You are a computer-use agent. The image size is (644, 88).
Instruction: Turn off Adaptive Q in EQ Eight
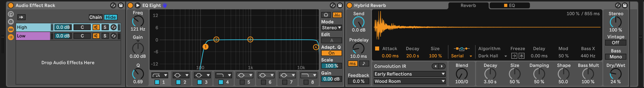pyautogui.click(x=331, y=53)
